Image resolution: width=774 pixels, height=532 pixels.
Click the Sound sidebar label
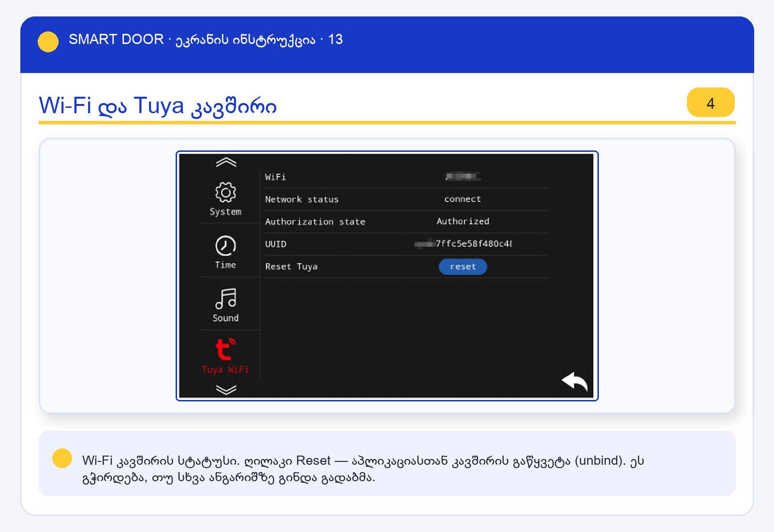(225, 318)
